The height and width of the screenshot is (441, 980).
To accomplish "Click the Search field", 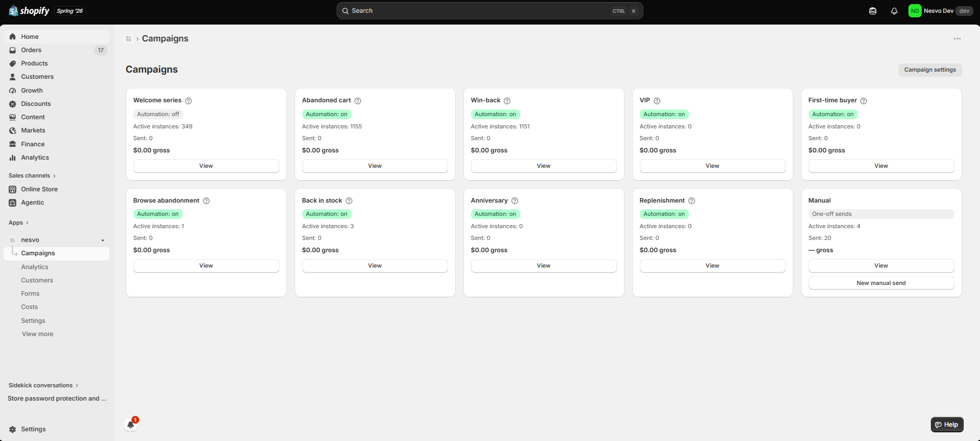I will (489, 11).
